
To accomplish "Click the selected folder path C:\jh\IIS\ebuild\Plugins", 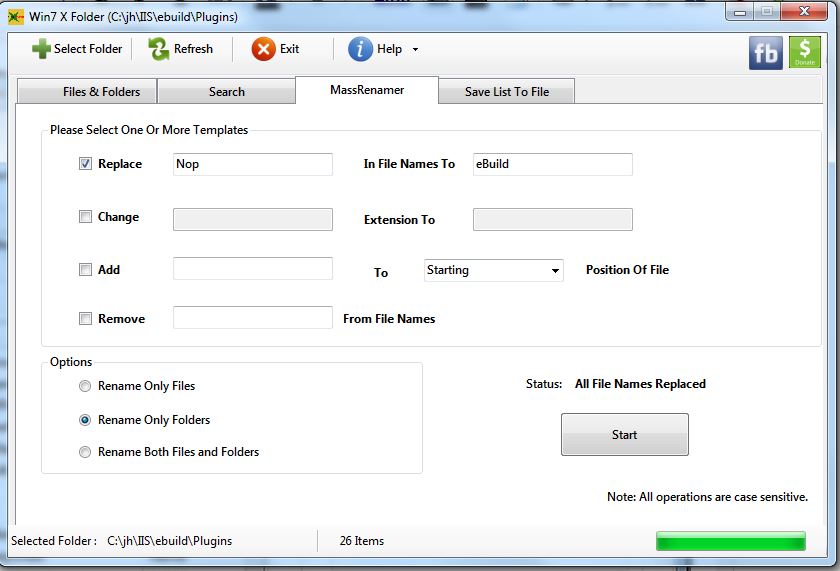I will [x=169, y=541].
